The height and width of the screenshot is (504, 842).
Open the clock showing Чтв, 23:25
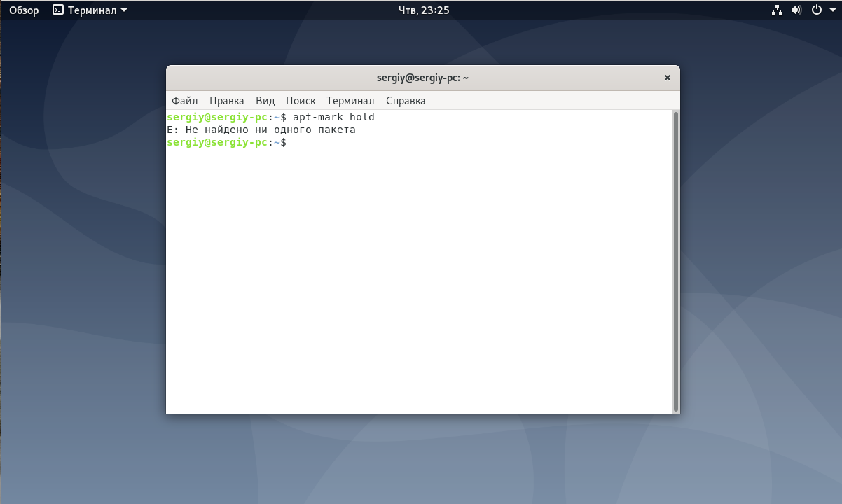[x=424, y=10]
